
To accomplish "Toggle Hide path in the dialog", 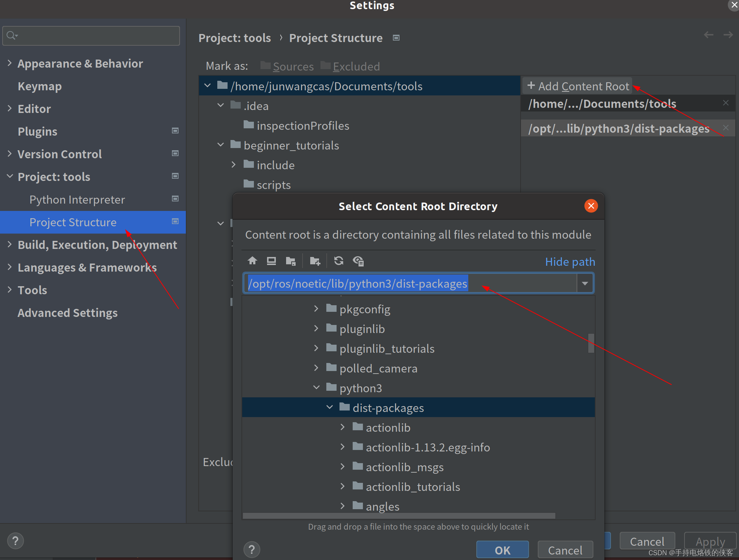I will point(570,262).
